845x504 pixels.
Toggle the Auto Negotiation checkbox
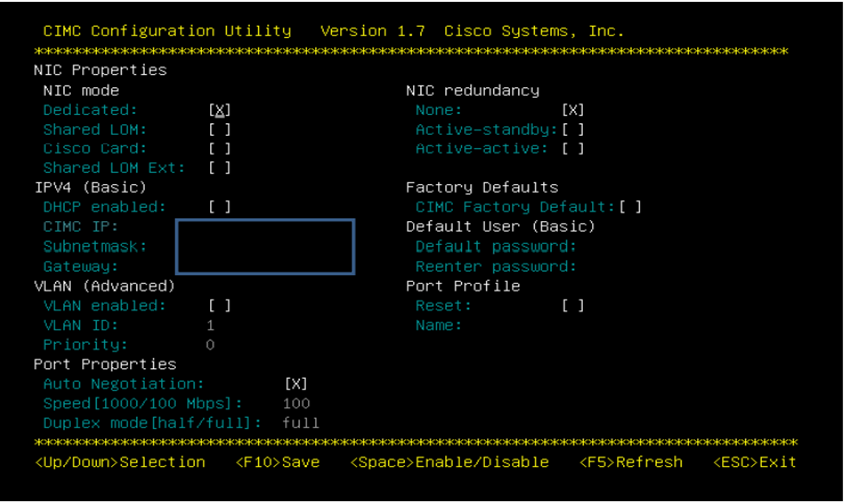click(x=296, y=384)
